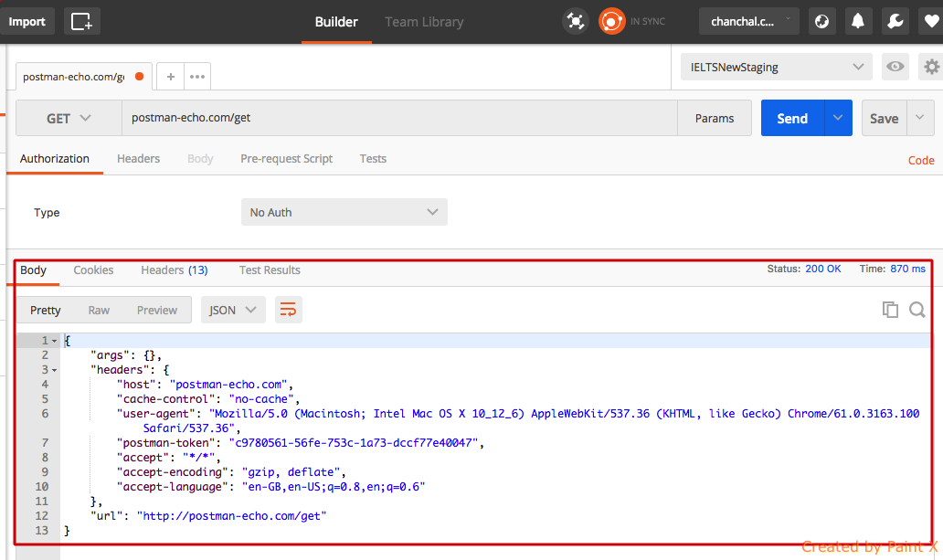Open the GET method dropdown
The width and height of the screenshot is (943, 560).
click(x=69, y=118)
